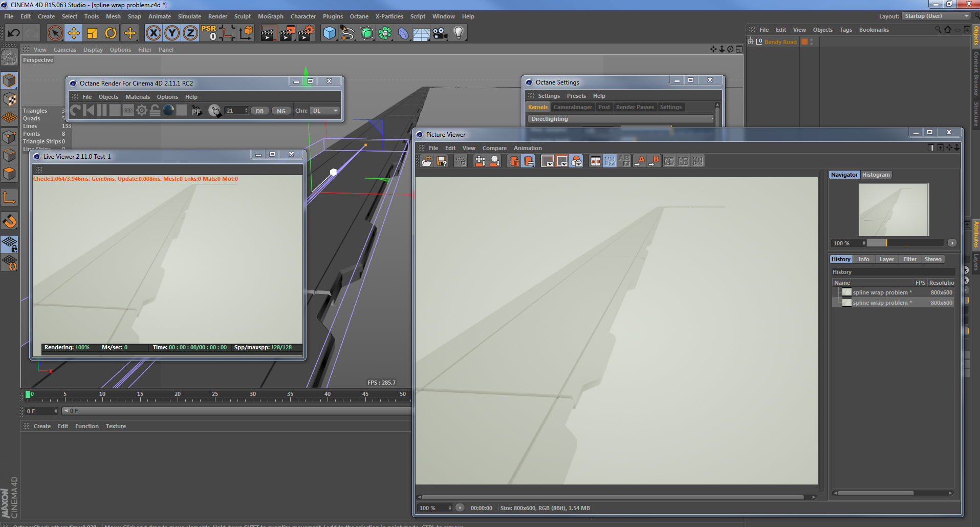Viewport: 980px width, 527px height.
Task: Click Set as A icon in Picture Viewer
Action: (640, 161)
